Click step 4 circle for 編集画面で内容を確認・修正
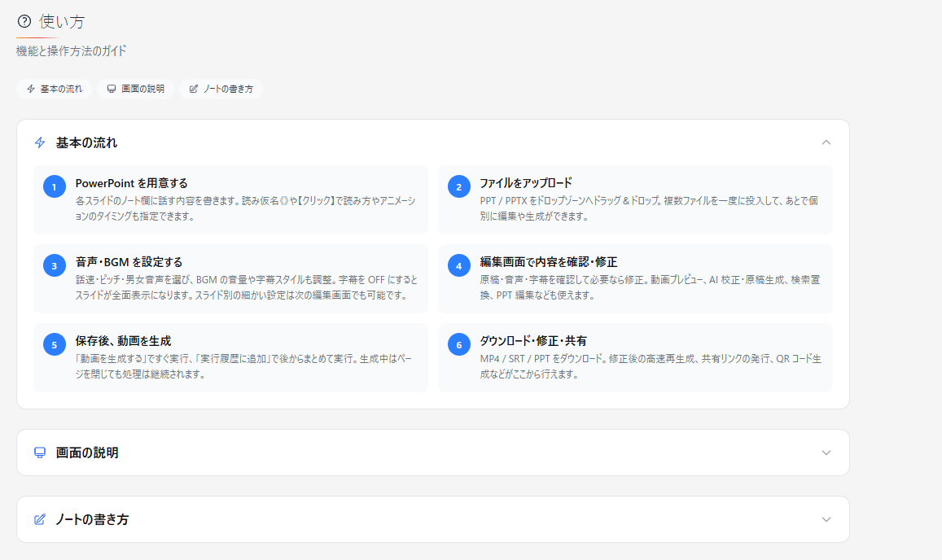 (459, 265)
